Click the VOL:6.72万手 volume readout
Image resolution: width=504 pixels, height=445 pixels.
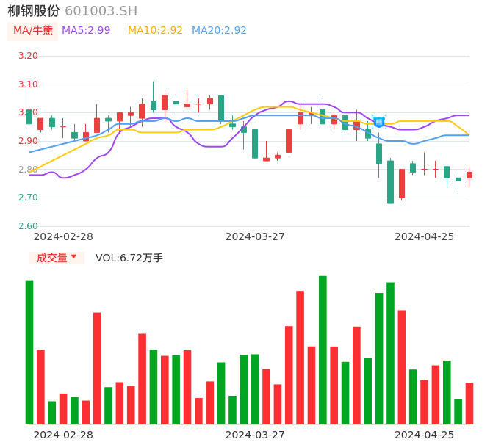coord(129,258)
